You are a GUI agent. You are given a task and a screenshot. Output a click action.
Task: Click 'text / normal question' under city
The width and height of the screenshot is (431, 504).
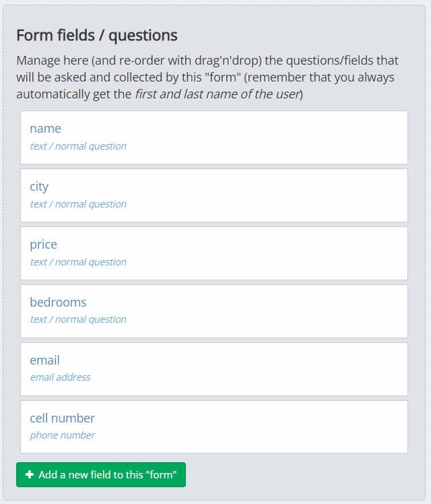78,204
